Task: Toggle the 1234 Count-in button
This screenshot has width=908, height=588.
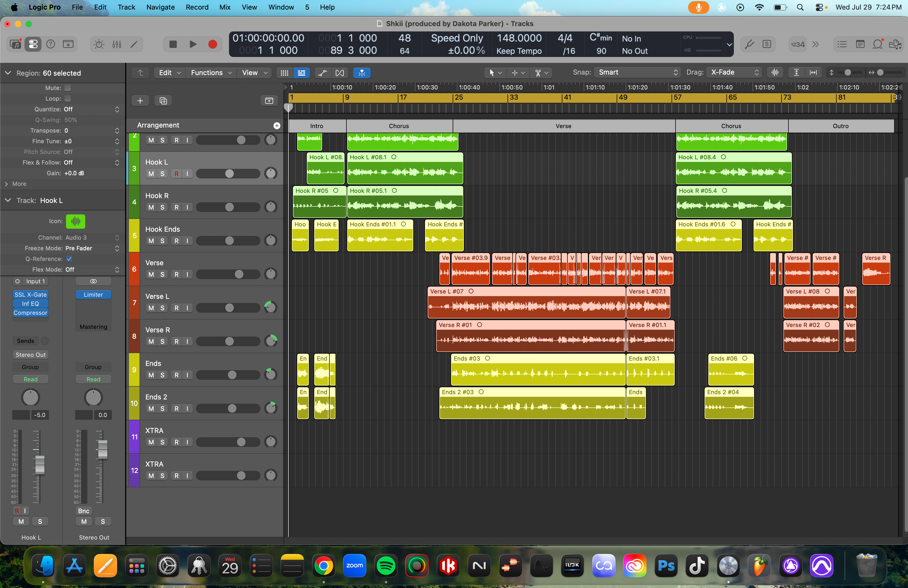Action: [798, 44]
